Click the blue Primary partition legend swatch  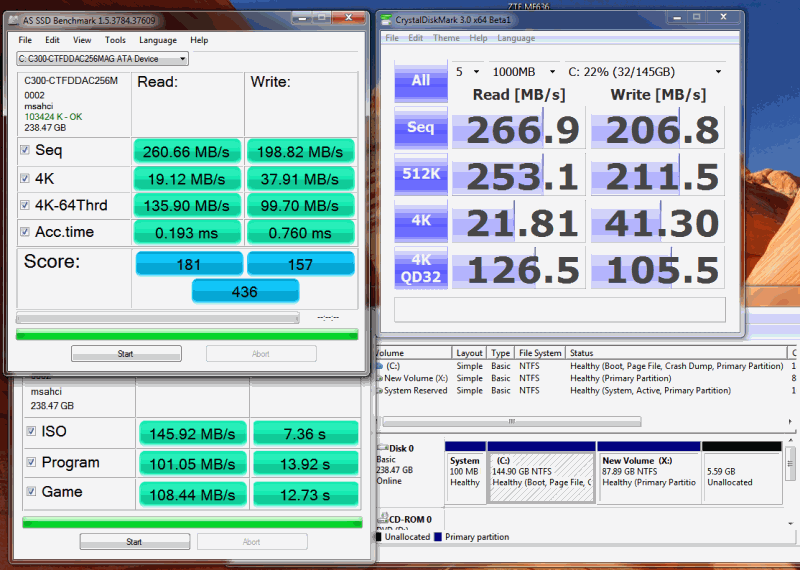coord(438,537)
